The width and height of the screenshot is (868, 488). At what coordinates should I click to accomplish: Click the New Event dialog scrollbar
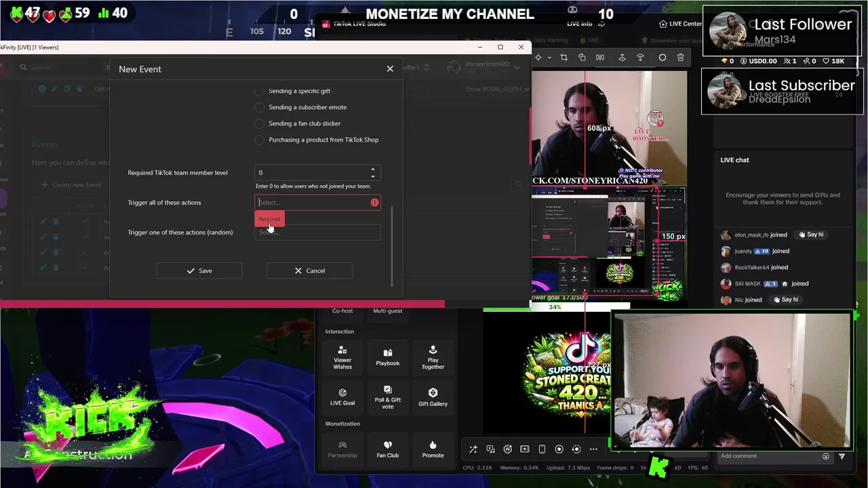(392, 246)
